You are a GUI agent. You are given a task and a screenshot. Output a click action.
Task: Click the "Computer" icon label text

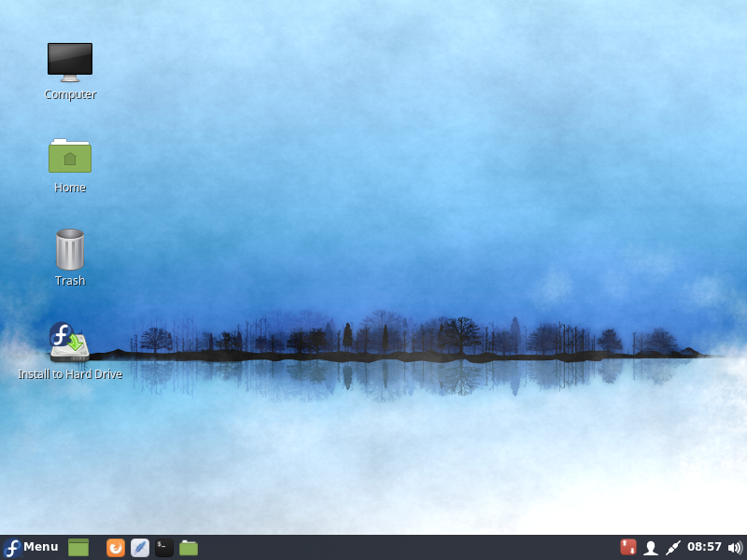coord(70,94)
